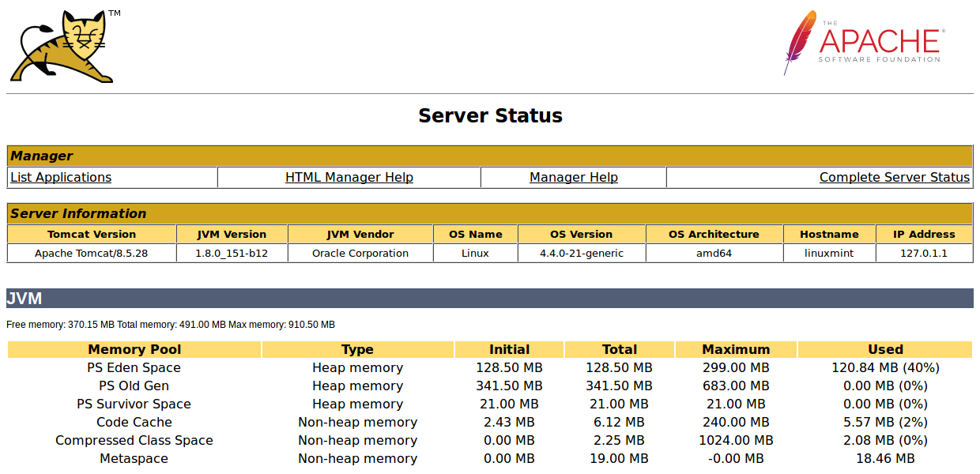This screenshot has width=980, height=474.
Task: Select the amd64 architecture cell
Action: click(x=714, y=254)
